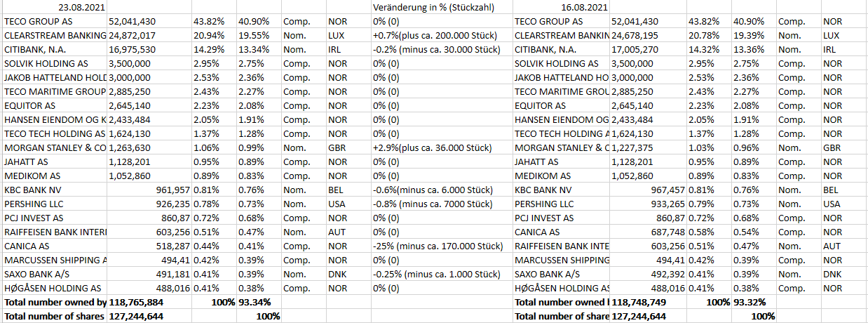Select the cell containing 16,975,530
Viewport: 868px width, 323px height.
[132, 50]
